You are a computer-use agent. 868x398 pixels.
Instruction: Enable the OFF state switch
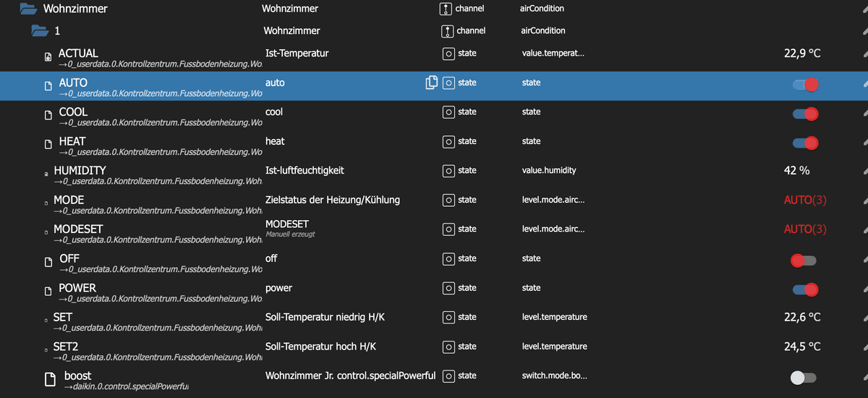[804, 261]
